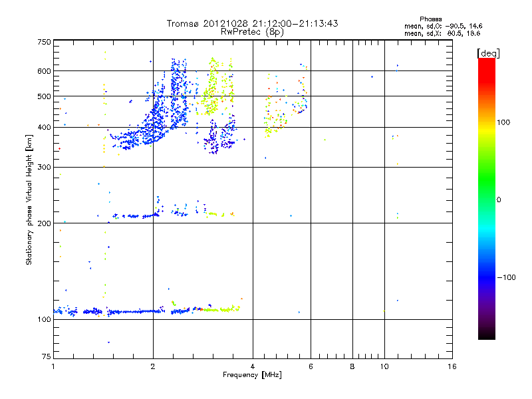Image resolution: width=532 pixels, height=399 pixels.
Task: Click x-axis tick label '16'
Action: [452, 366]
